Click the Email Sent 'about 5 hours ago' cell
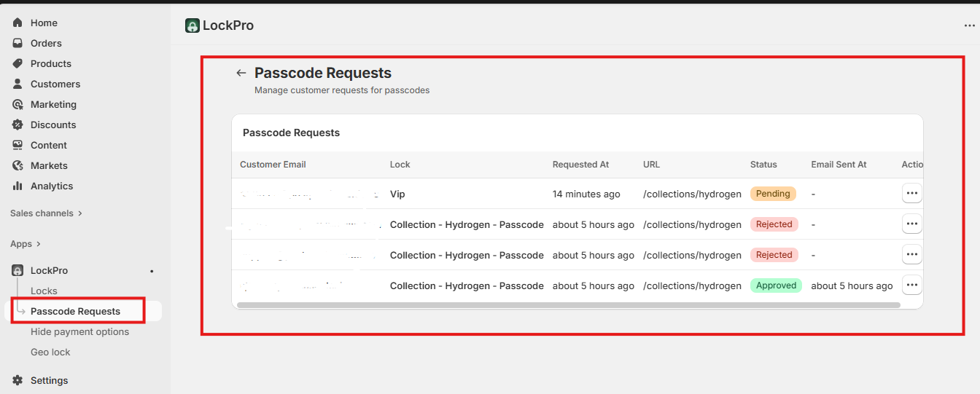The width and height of the screenshot is (980, 394). [x=852, y=285]
